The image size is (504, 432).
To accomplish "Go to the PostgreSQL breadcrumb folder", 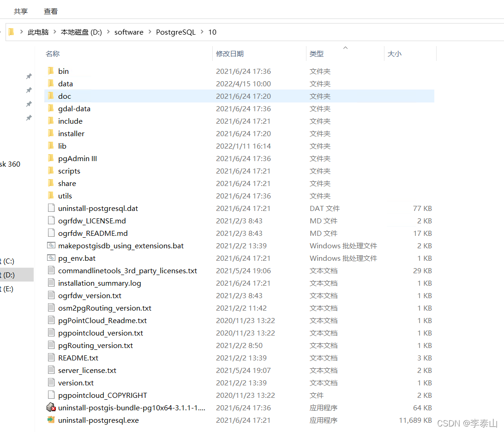I will [176, 32].
